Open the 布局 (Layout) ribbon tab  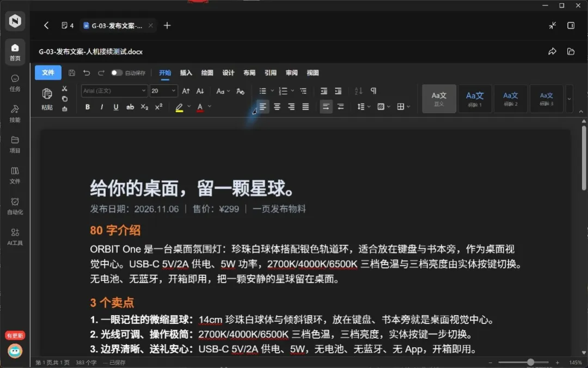coord(249,73)
